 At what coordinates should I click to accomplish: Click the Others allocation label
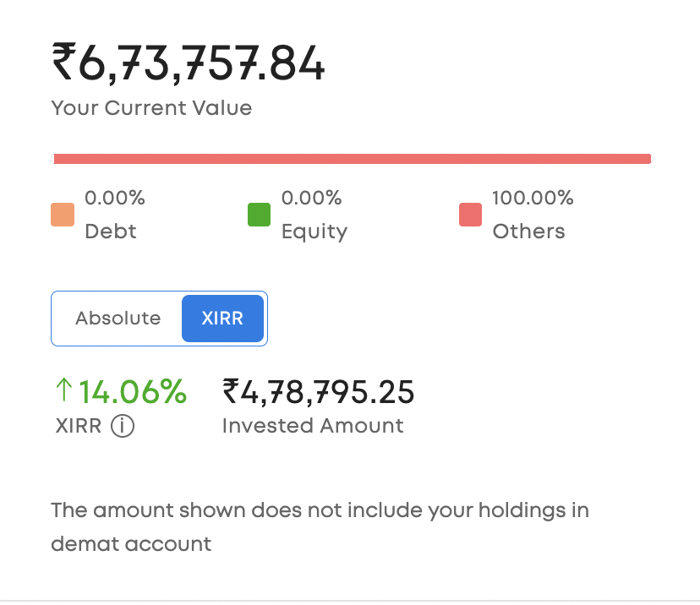[x=528, y=232]
